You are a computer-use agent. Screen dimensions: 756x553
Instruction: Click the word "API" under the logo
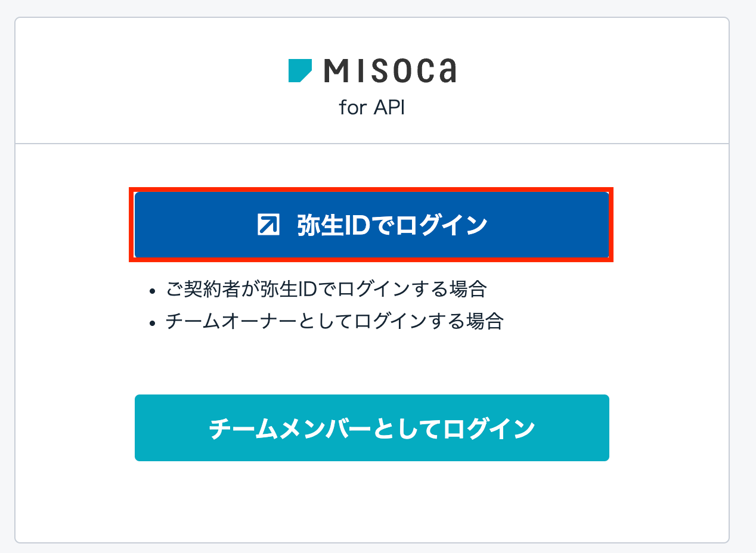pos(389,108)
